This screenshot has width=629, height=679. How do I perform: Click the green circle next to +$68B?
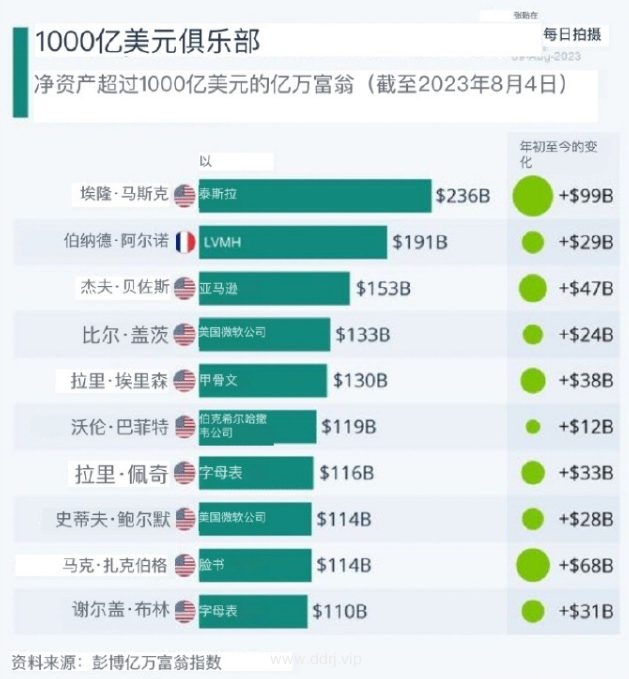tap(533, 565)
